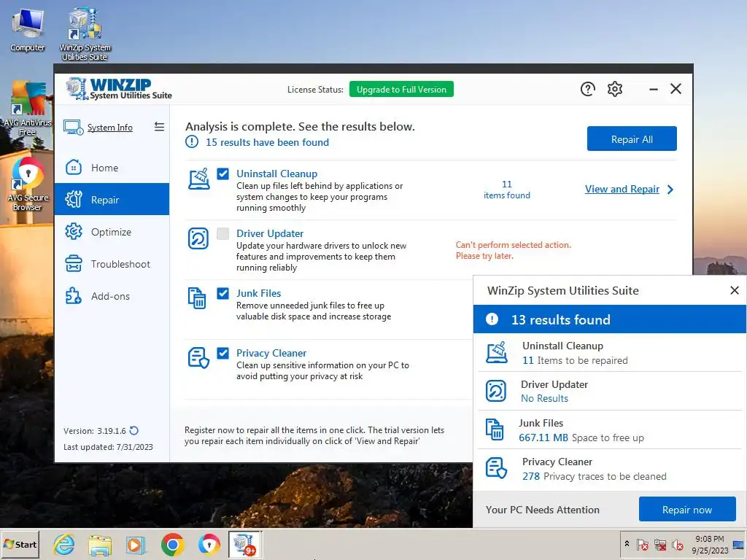Click the Junk Files trash icon in main window
The height and width of the screenshot is (560, 747).
click(x=197, y=298)
